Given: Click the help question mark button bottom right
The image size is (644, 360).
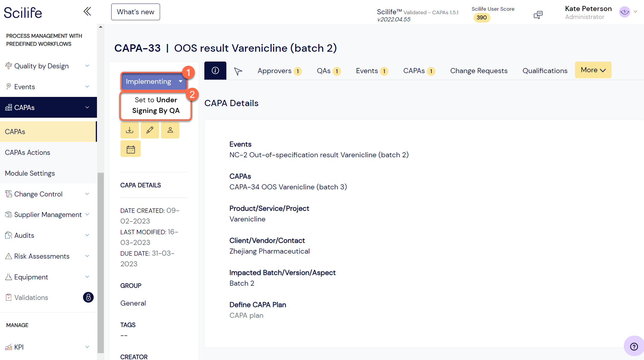Looking at the screenshot, I should pos(634,346).
